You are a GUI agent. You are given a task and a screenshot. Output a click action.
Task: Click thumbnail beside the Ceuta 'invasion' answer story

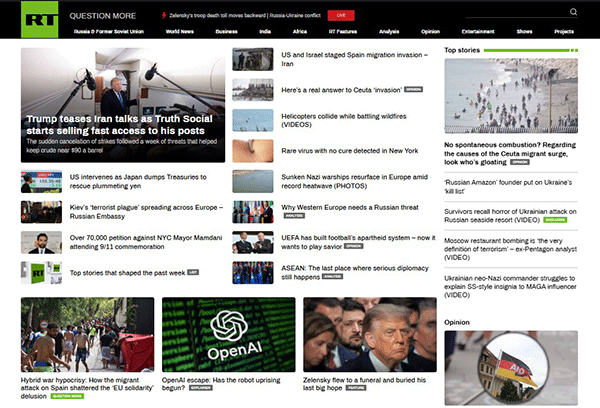tap(253, 90)
